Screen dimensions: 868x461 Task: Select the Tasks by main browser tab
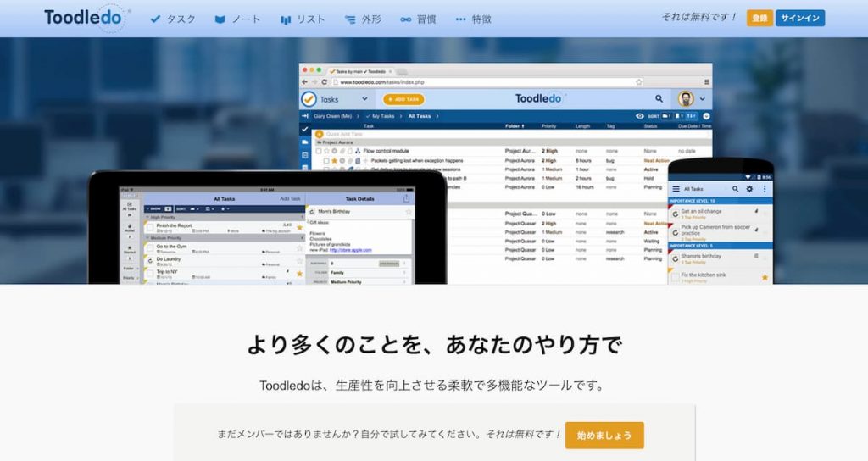point(359,71)
